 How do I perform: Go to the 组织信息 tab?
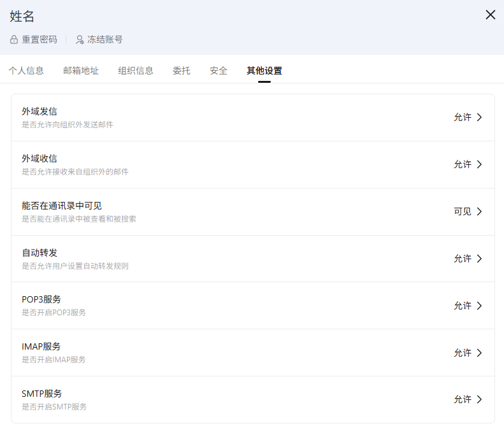coord(136,71)
